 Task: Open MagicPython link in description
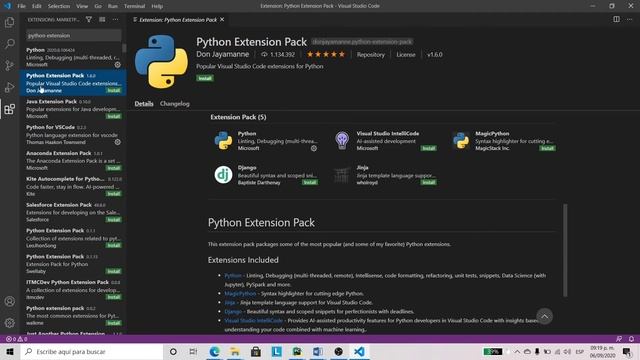tap(240, 293)
